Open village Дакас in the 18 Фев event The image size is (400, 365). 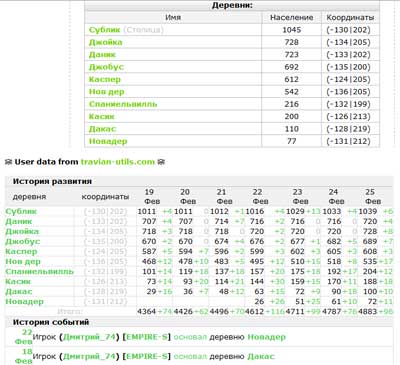coord(261,356)
